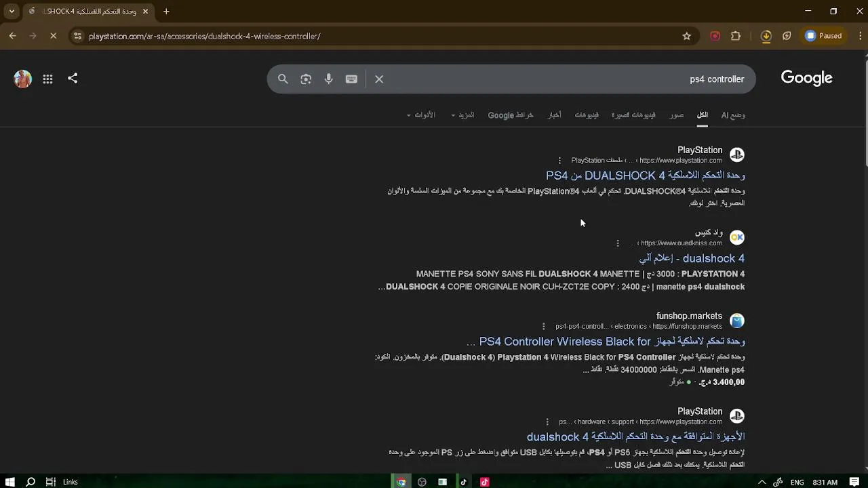Switch to صور (Images) tab
The width and height of the screenshot is (868, 488).
click(x=677, y=115)
